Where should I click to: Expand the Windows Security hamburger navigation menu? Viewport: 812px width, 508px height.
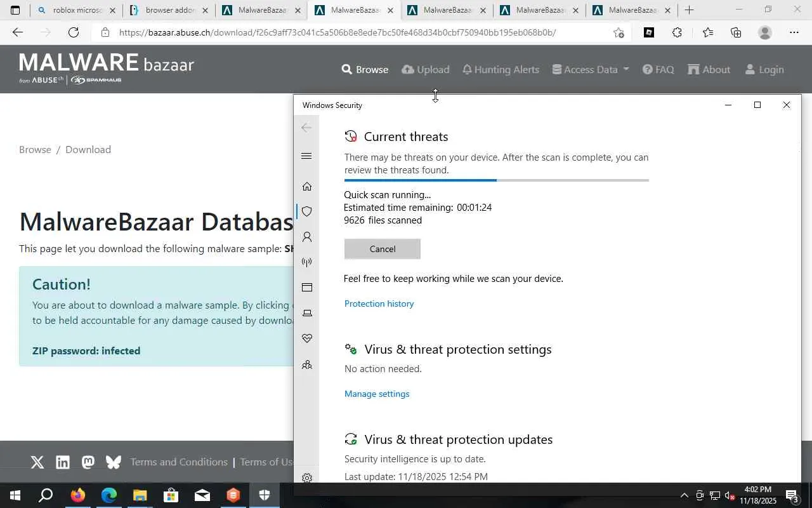(x=307, y=156)
